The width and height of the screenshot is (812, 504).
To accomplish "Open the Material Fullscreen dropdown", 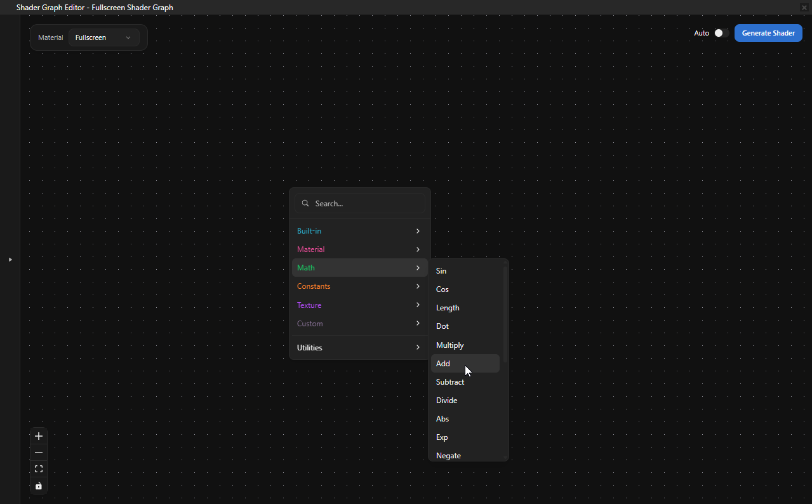I will point(104,37).
